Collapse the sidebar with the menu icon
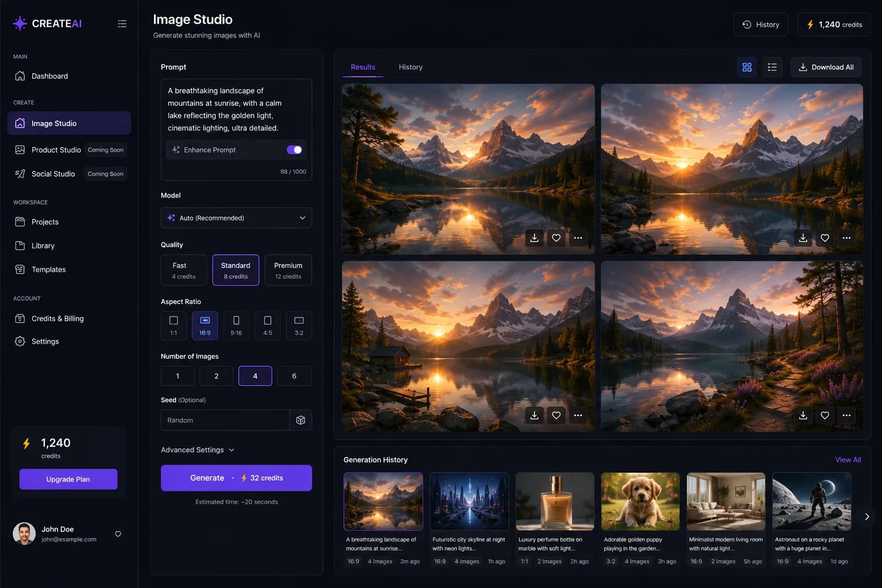Screen dimensions: 882x588 point(122,24)
